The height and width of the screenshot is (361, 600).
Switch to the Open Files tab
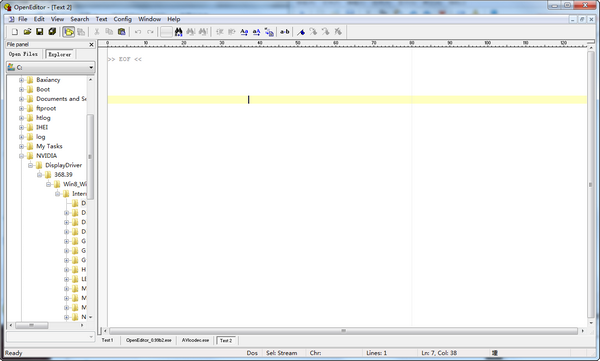(23, 54)
